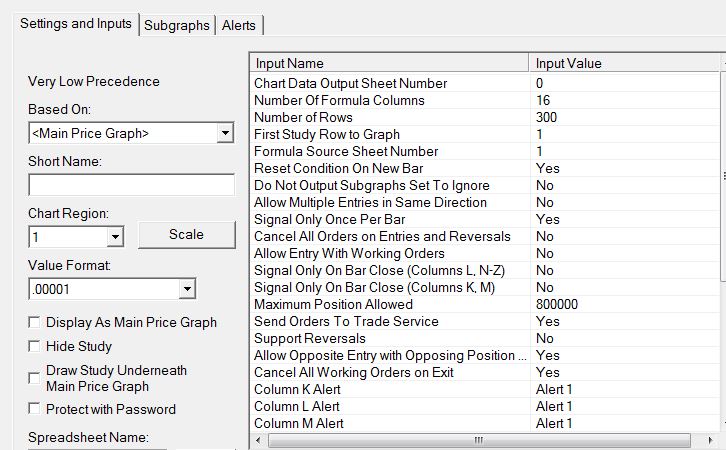Click the Maximum Position Allowed value 800000
This screenshot has height=450, width=726.
coord(557,304)
